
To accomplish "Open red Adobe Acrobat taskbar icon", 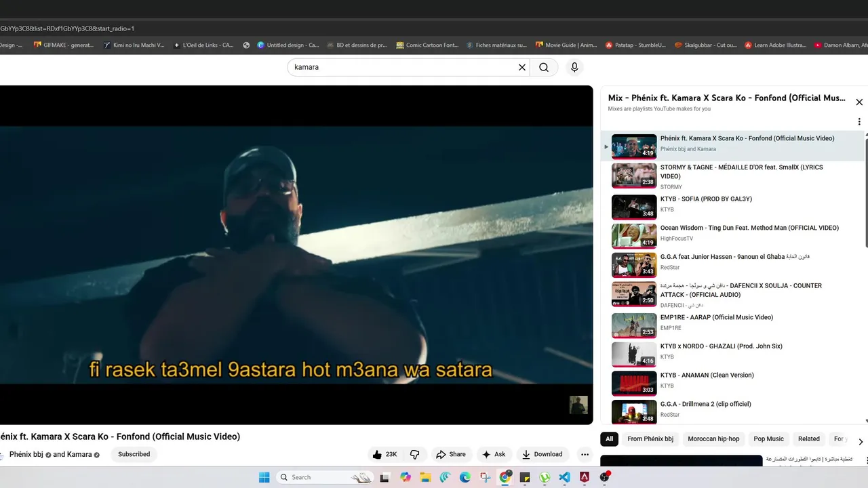I will click(585, 477).
